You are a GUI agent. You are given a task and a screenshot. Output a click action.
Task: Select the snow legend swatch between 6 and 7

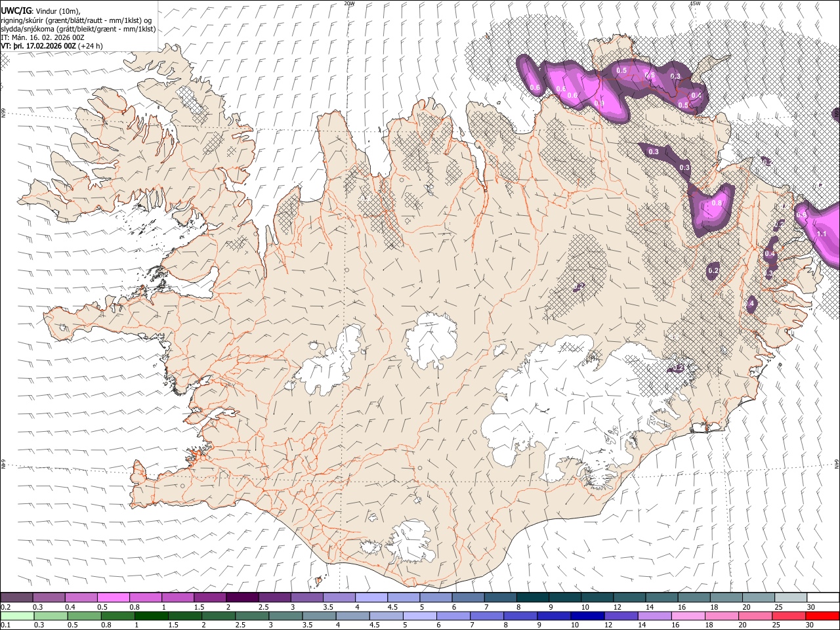[468, 597]
